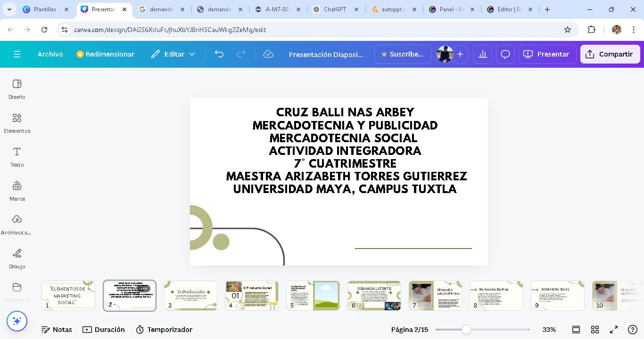The width and height of the screenshot is (644, 339).
Task: Switch to fullscreen with the expand arrows icon
Action: point(614,330)
